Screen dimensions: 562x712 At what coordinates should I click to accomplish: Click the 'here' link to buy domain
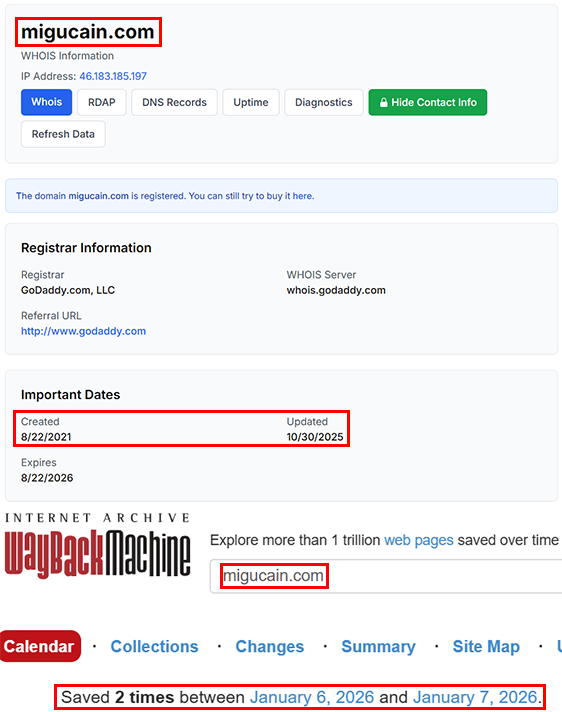[x=302, y=196]
